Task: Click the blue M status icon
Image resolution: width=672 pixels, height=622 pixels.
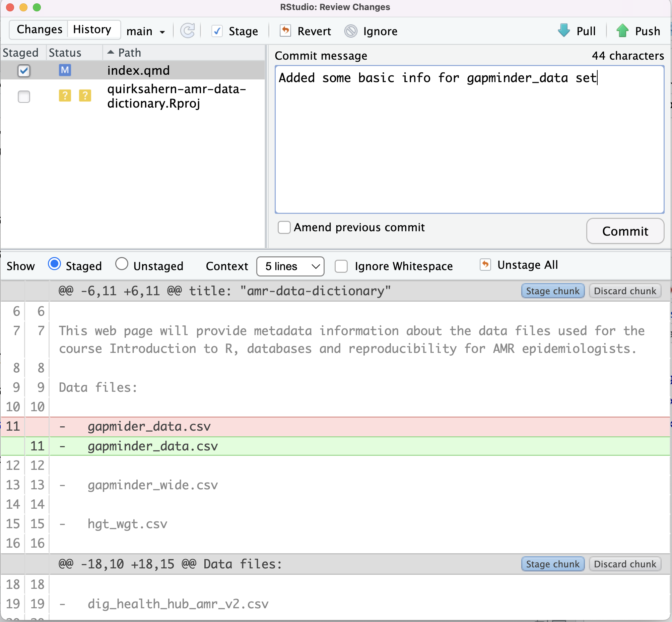Action: click(65, 70)
